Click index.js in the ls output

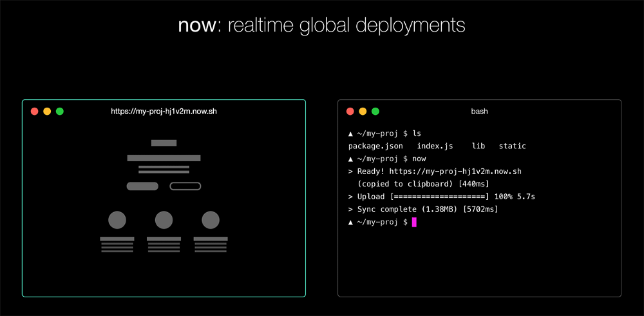click(435, 146)
